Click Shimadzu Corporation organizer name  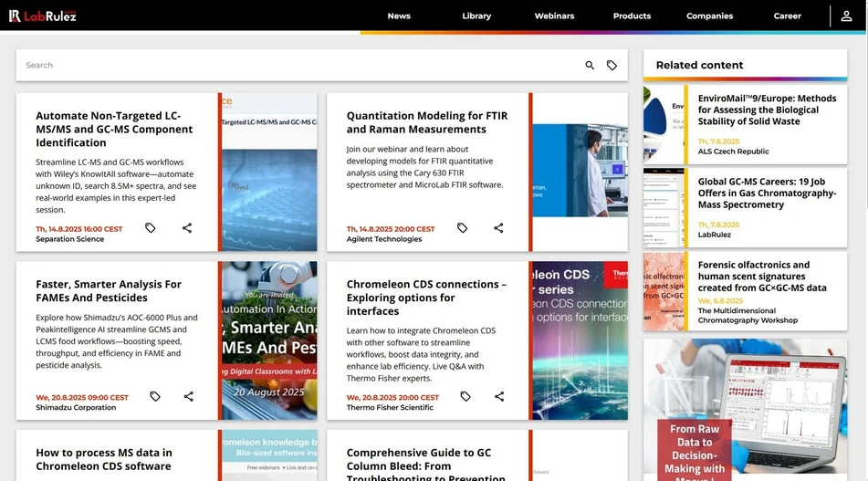(76, 407)
